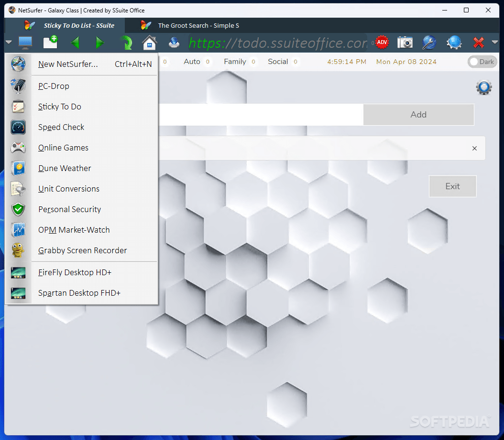Click the FireFly Desktop thumbnail icon
This screenshot has height=440, width=504.
pos(18,272)
